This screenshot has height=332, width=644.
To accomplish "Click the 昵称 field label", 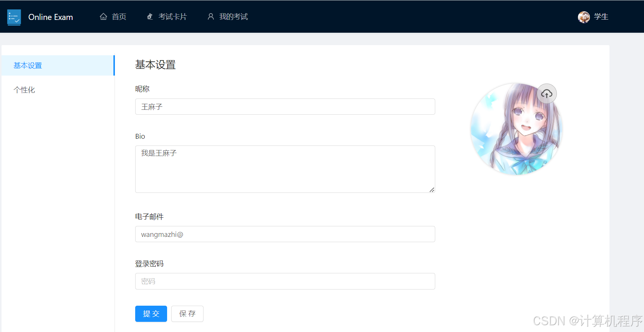I will [142, 89].
